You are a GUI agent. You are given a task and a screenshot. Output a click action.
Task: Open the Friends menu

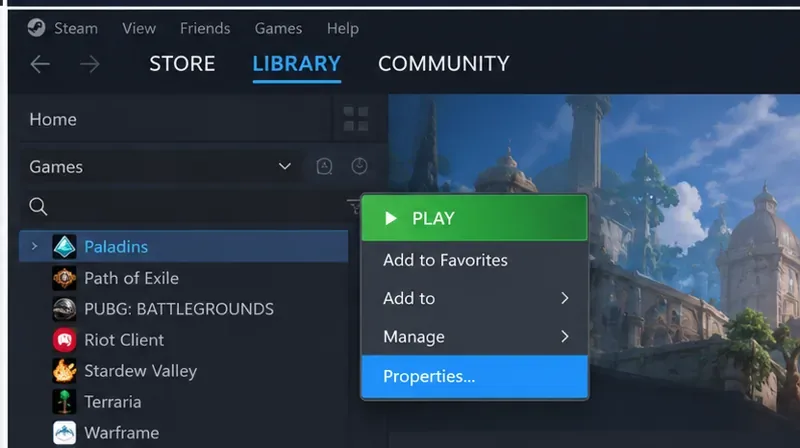205,28
